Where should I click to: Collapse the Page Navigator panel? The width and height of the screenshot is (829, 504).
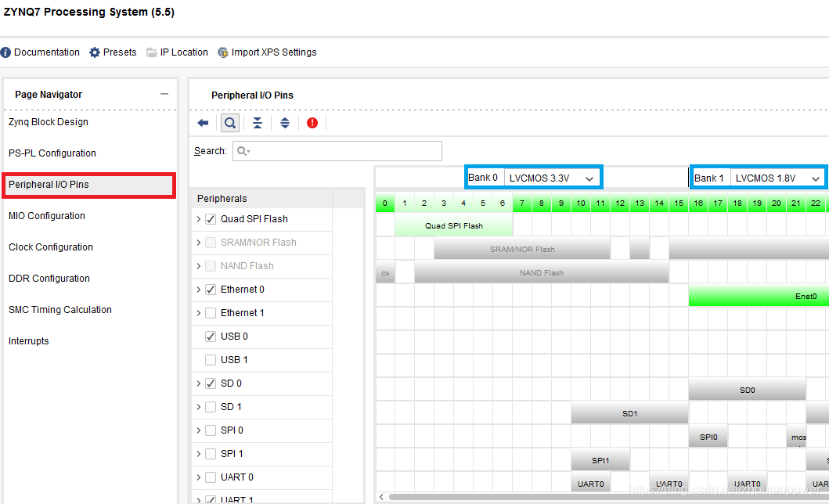click(164, 94)
